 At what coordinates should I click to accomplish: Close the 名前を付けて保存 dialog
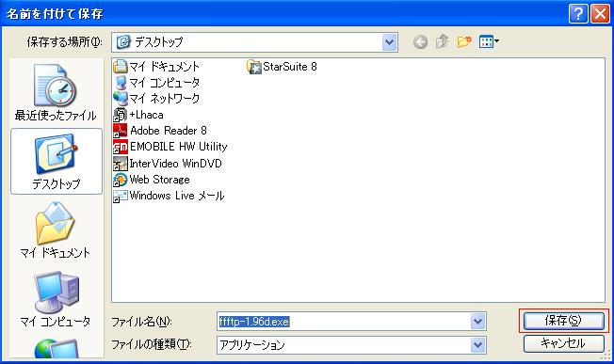(600, 14)
